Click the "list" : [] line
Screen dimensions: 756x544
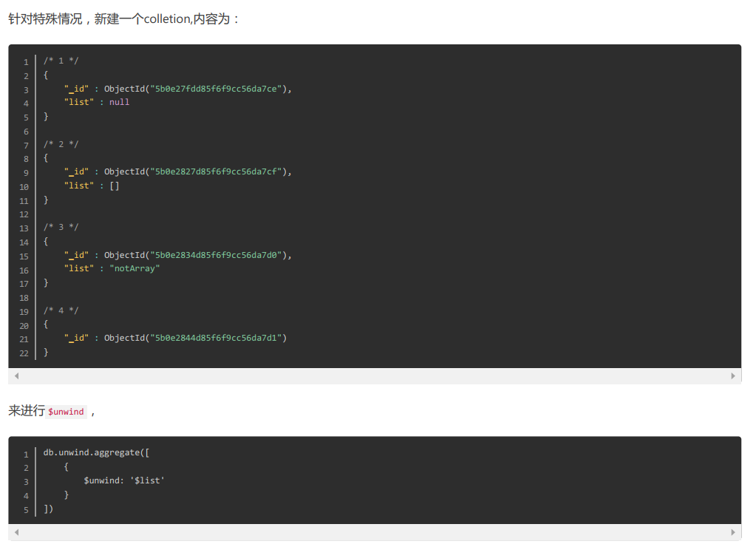click(x=92, y=186)
